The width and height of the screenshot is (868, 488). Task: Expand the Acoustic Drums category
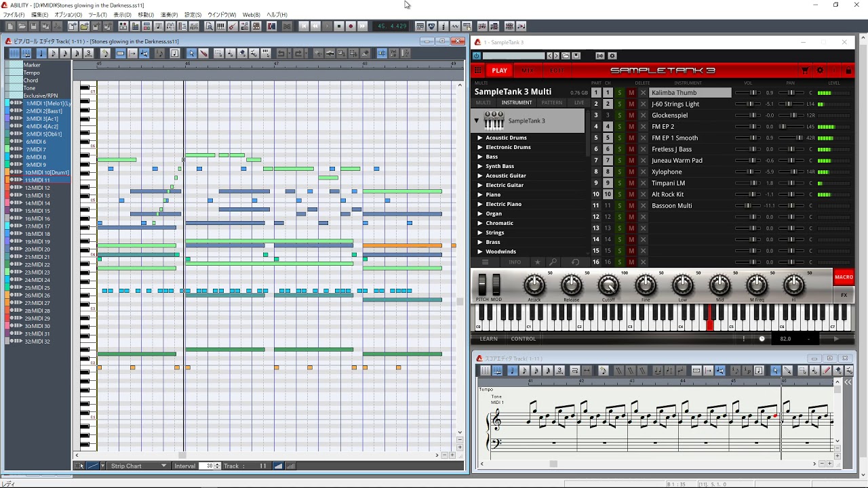tap(480, 138)
